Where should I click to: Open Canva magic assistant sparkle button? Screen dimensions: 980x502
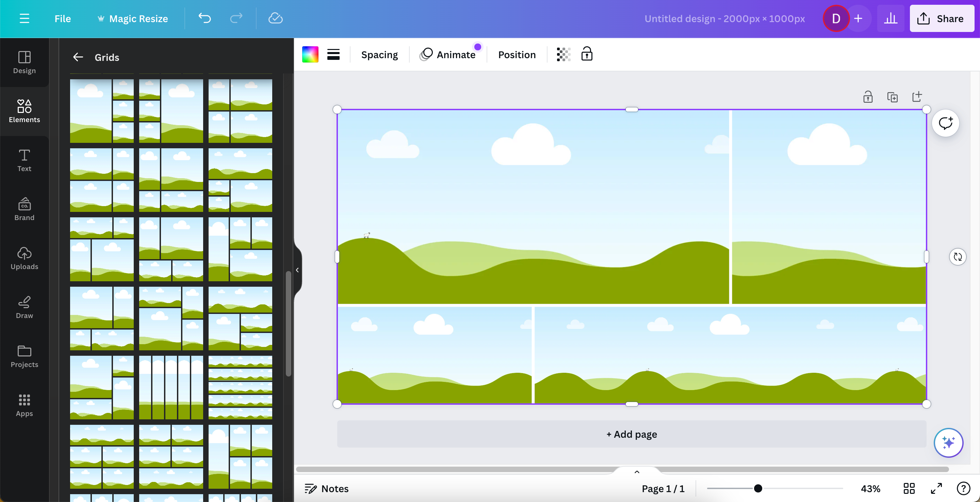[x=948, y=443]
